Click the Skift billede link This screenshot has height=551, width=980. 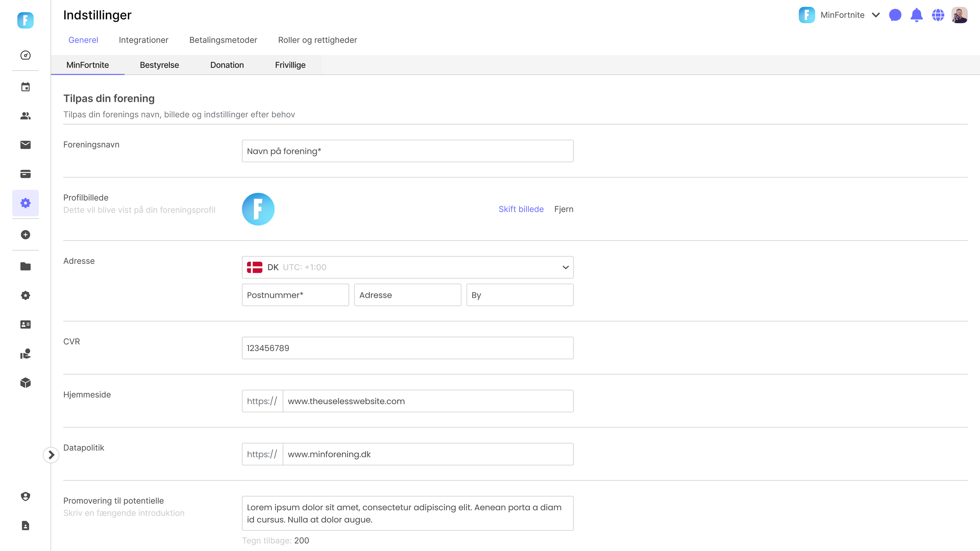click(x=521, y=209)
